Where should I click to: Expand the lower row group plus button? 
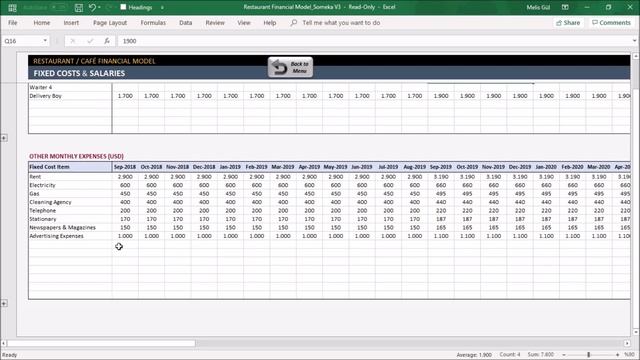(4, 304)
